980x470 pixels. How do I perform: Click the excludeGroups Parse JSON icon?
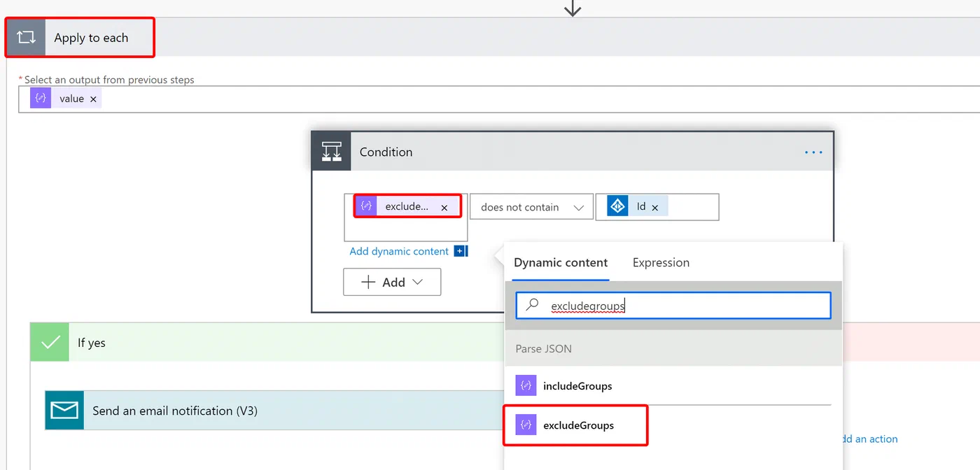tap(526, 425)
